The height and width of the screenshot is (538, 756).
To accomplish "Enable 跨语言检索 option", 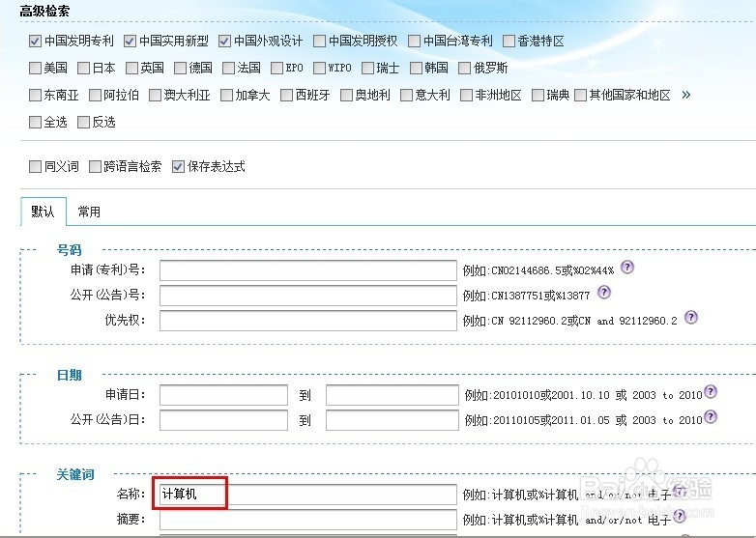I will [x=95, y=167].
